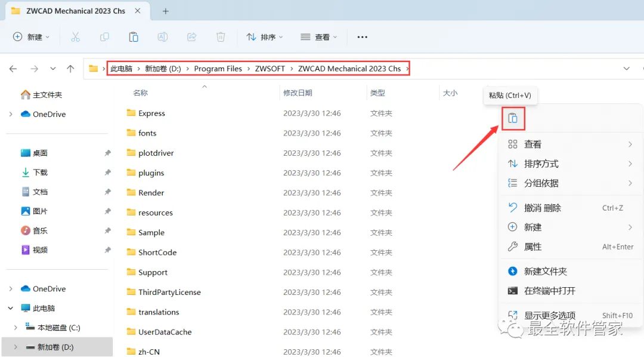Unpin 桌面 using its pin icon
This screenshot has height=357, width=644.
pyautogui.click(x=107, y=153)
